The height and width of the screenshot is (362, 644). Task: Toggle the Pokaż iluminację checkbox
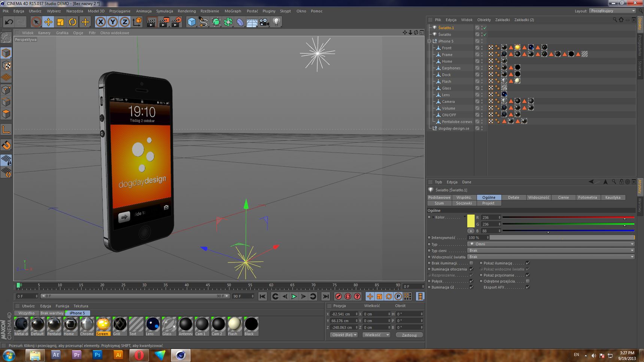528,263
